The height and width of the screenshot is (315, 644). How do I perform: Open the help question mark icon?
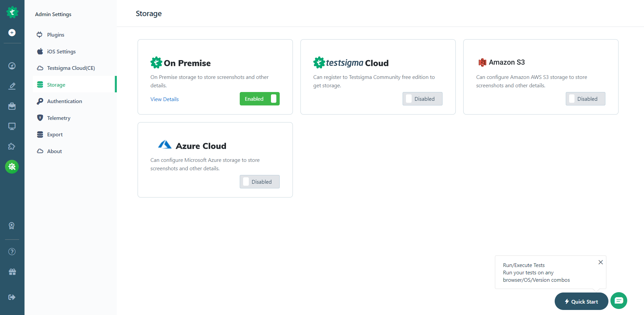click(12, 252)
